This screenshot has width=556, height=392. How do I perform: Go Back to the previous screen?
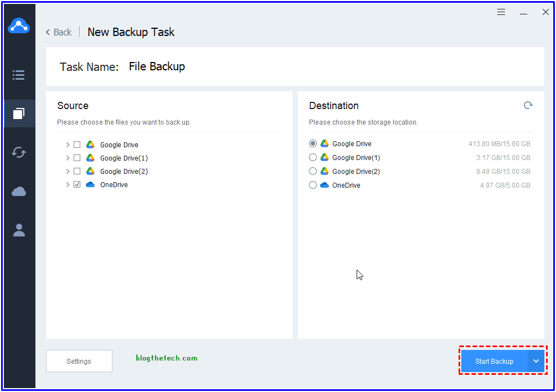(59, 32)
